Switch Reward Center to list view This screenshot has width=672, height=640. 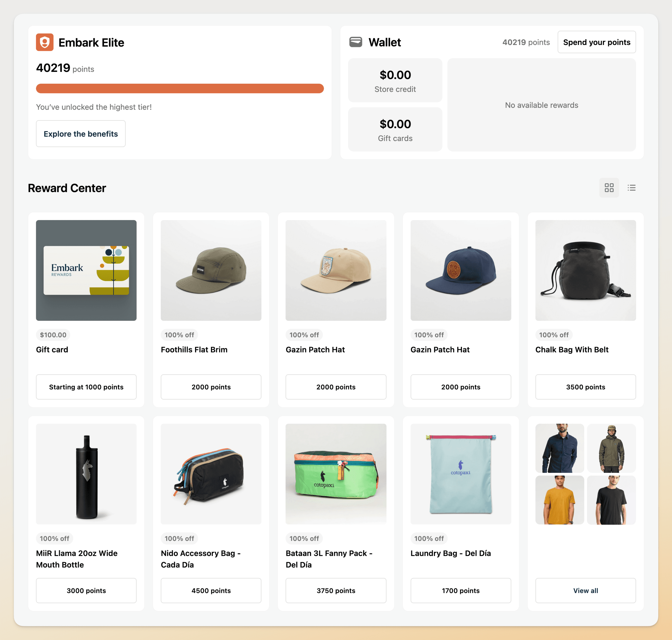tap(631, 188)
